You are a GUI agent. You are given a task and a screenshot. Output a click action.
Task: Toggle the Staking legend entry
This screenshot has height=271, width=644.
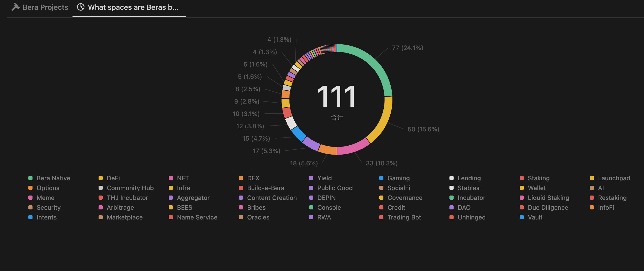tap(535, 178)
